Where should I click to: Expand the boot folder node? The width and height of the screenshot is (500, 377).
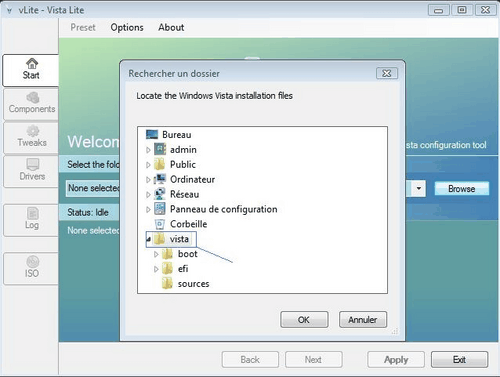[156, 254]
